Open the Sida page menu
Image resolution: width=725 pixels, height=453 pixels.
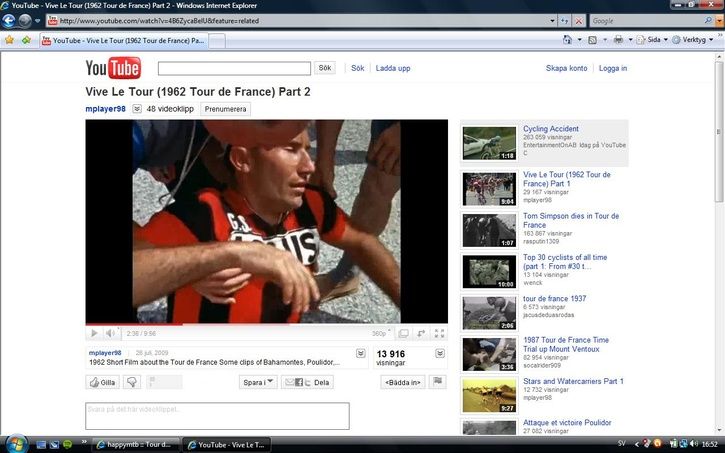point(652,40)
